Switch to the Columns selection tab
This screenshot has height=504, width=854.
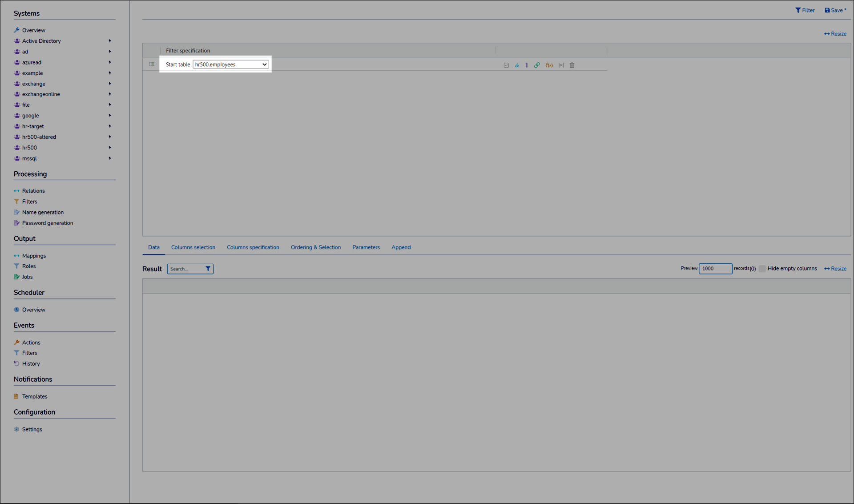click(x=193, y=247)
